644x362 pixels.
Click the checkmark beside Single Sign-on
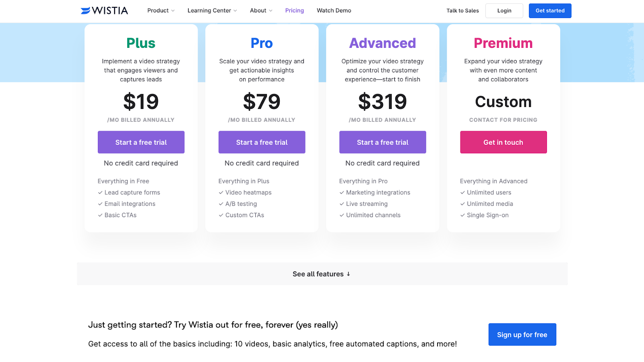(x=462, y=215)
